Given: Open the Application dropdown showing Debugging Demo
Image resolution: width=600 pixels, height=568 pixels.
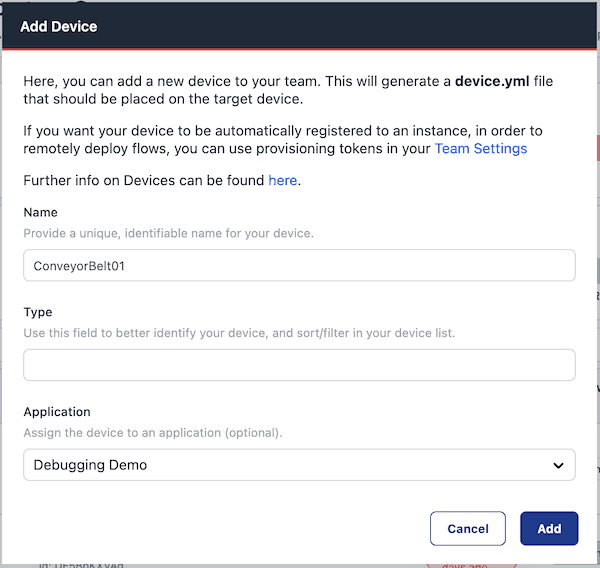Looking at the screenshot, I should click(290, 465).
